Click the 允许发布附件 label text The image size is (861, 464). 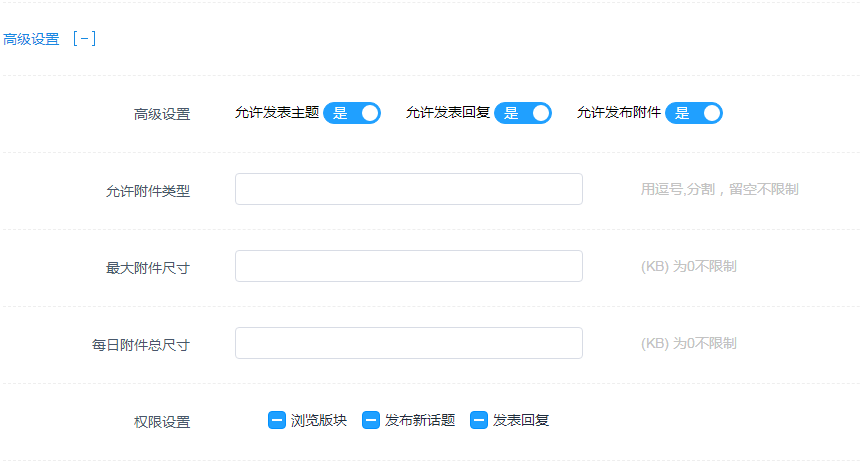click(619, 113)
